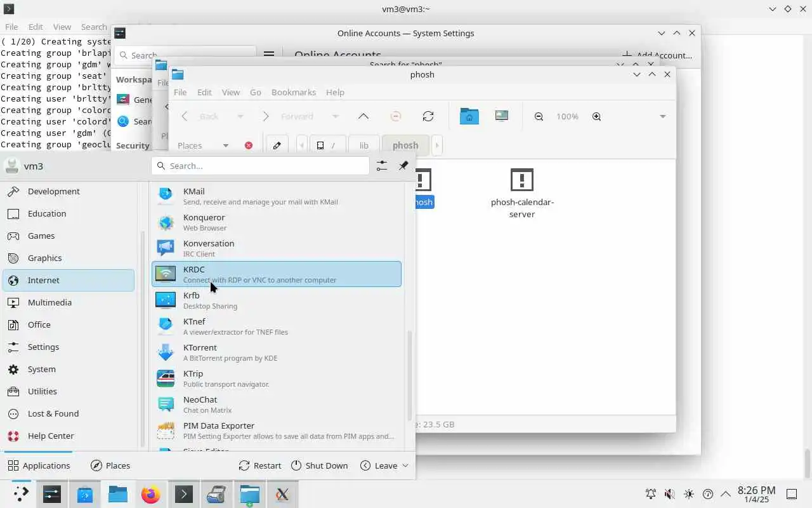The image size is (812, 508).
Task: Click the home folder icon in phosh toolbar
Action: coord(469,116)
